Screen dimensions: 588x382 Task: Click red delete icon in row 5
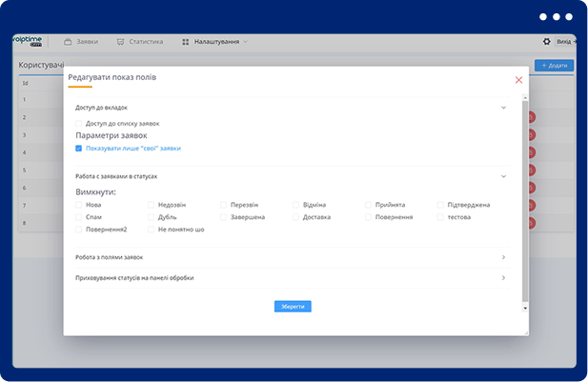coord(532,171)
